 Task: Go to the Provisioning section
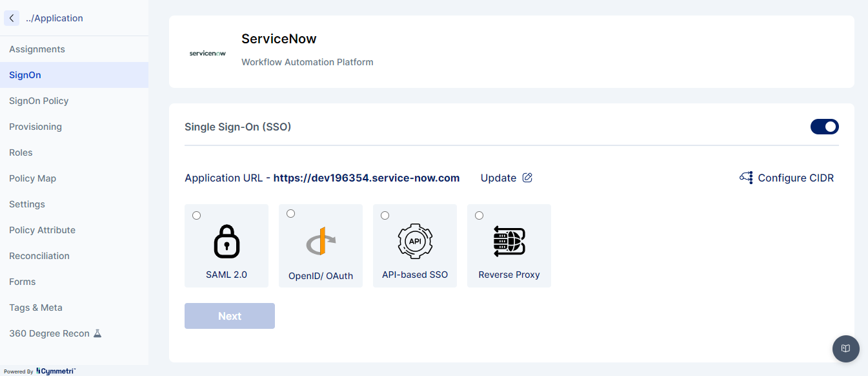coord(35,127)
